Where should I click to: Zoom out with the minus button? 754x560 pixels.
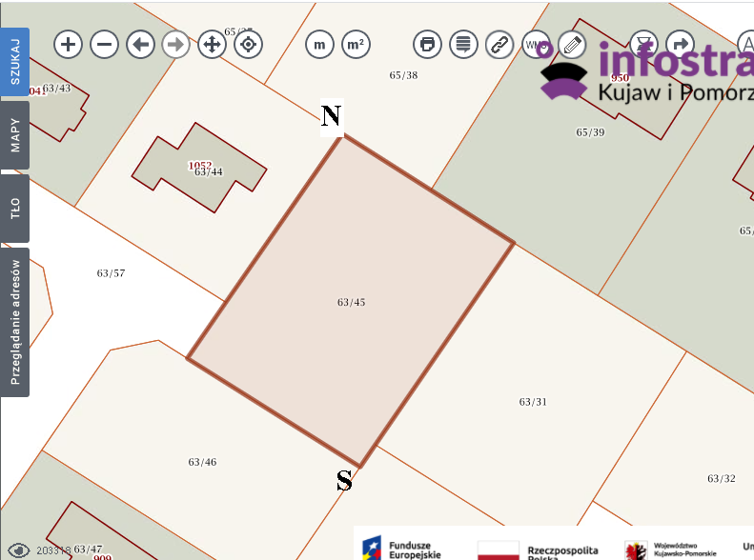click(104, 44)
